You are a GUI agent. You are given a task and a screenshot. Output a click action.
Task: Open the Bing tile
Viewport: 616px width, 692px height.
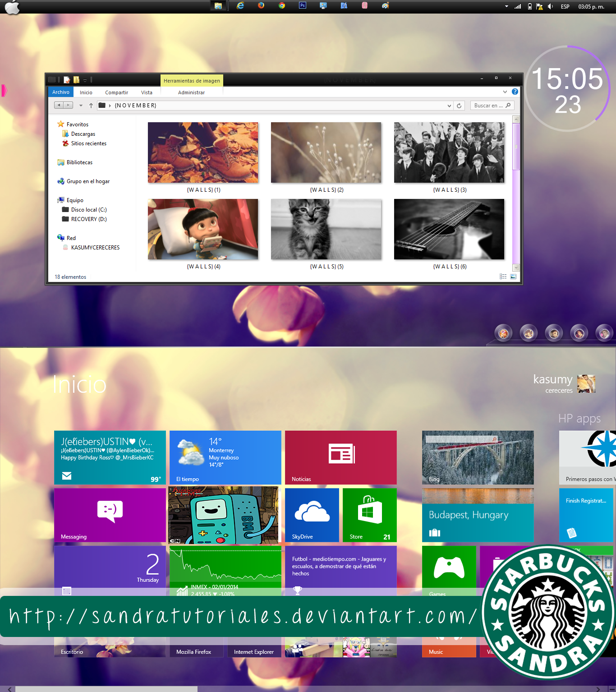click(x=478, y=457)
